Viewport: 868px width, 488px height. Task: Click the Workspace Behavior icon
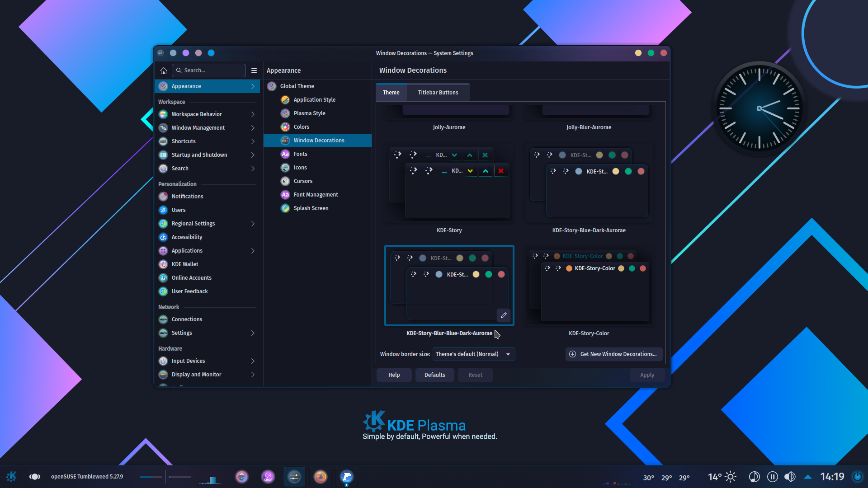163,114
